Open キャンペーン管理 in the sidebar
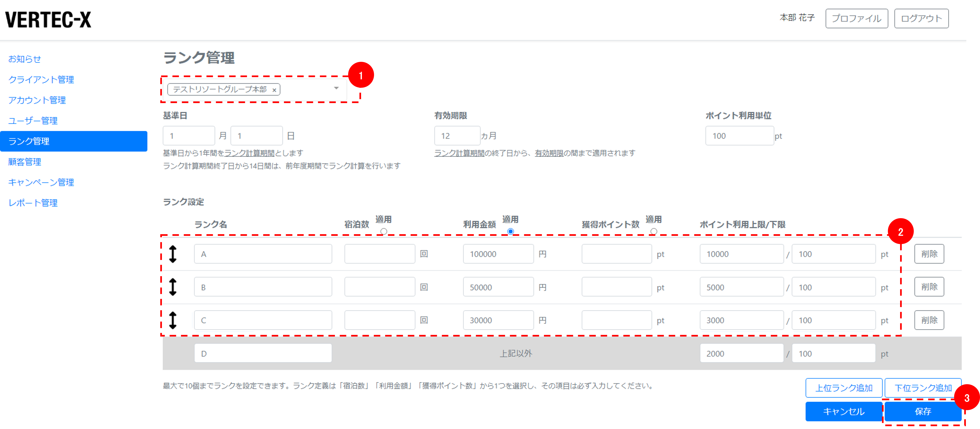The height and width of the screenshot is (429, 980). point(41,182)
